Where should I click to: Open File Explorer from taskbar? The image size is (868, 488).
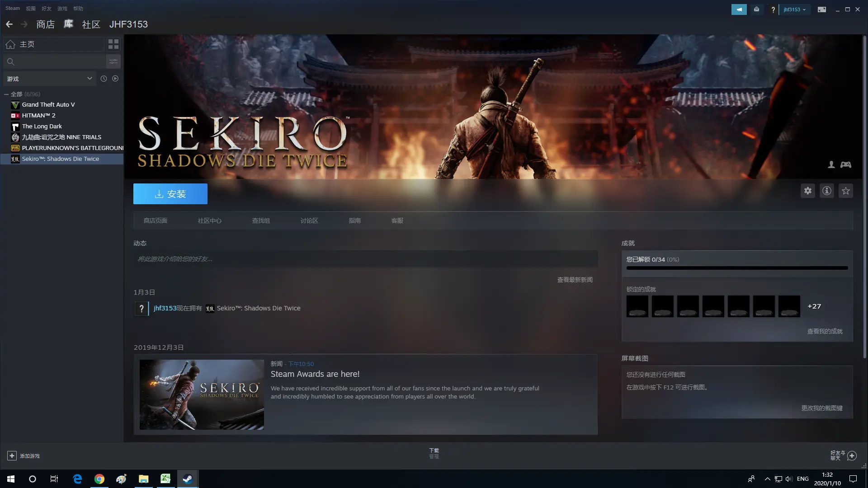144,479
